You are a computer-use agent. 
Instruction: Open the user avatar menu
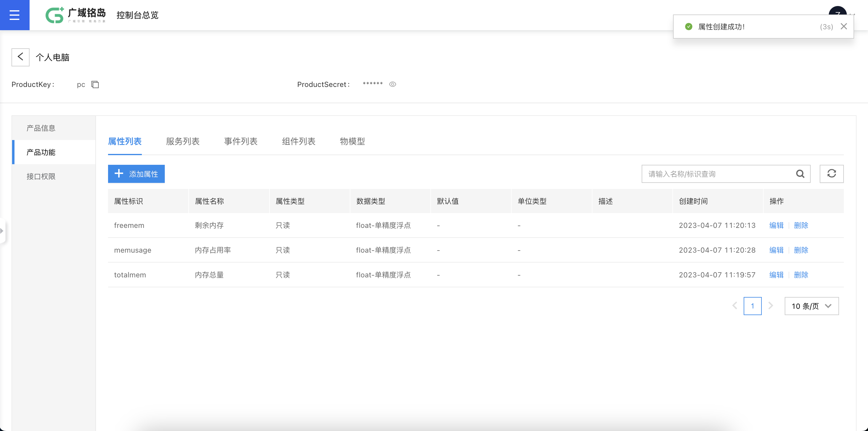[838, 11]
